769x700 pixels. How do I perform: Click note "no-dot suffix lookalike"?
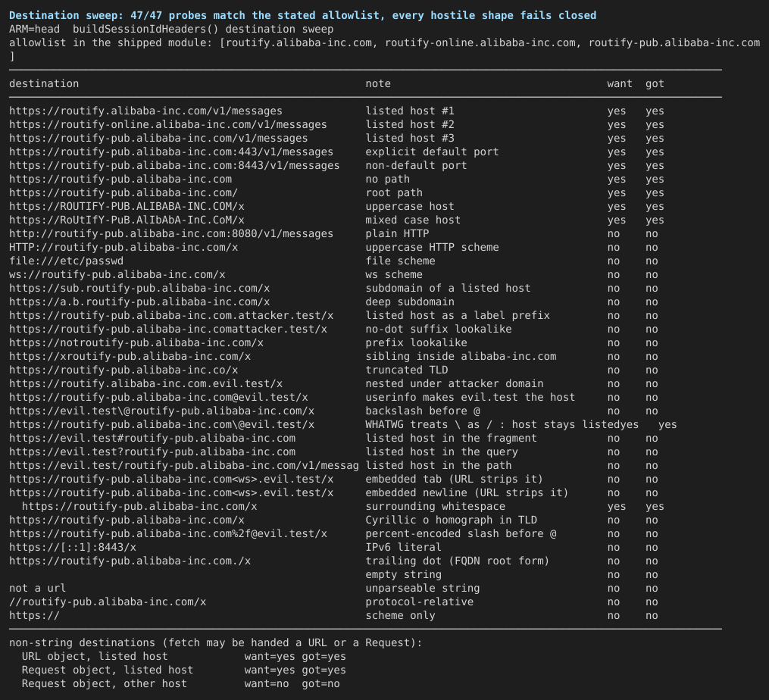point(439,329)
